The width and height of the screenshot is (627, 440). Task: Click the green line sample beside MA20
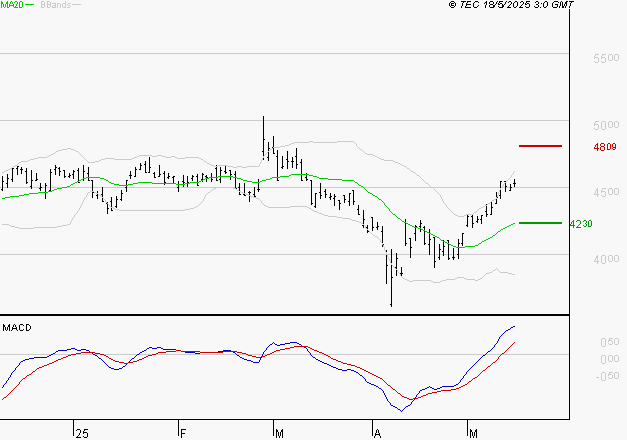tap(30, 5)
